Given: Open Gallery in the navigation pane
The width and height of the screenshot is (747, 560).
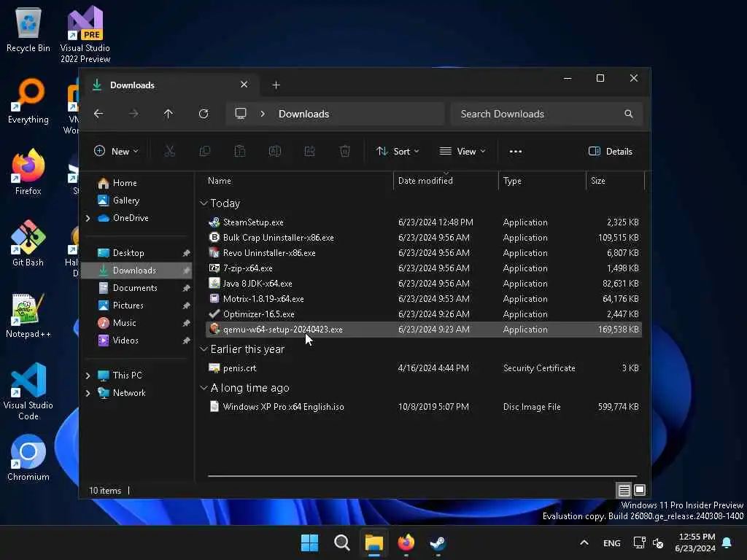Looking at the screenshot, I should [125, 201].
